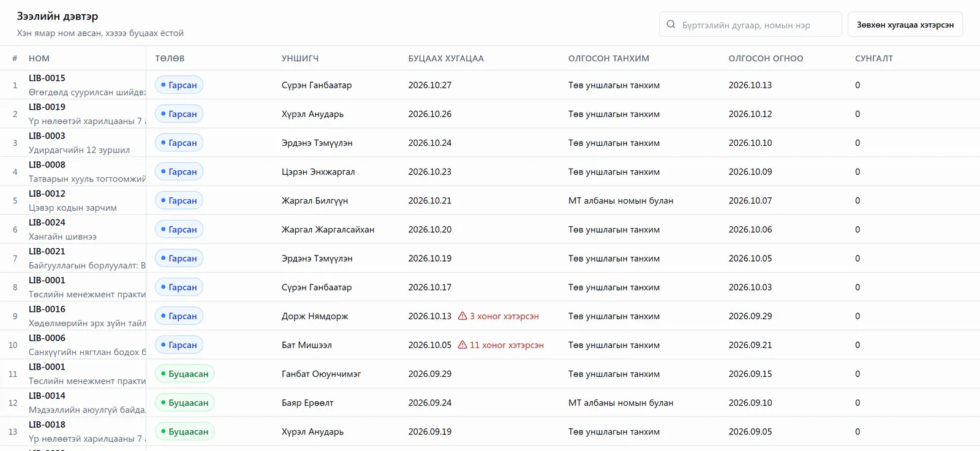Image resolution: width=980 pixels, height=451 pixels.
Task: Click the УНШИГЧ column header
Action: [x=300, y=58]
